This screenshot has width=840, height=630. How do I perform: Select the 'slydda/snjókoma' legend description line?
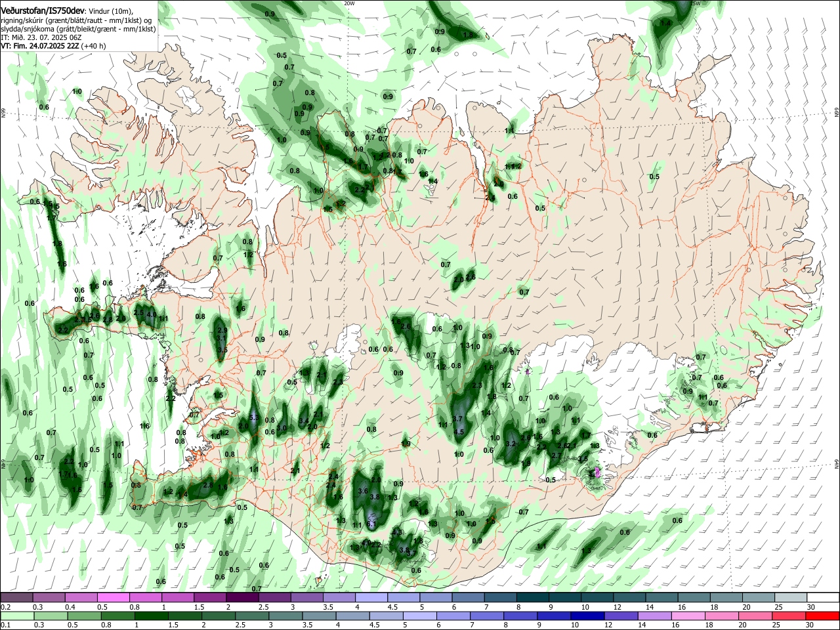tap(78, 29)
